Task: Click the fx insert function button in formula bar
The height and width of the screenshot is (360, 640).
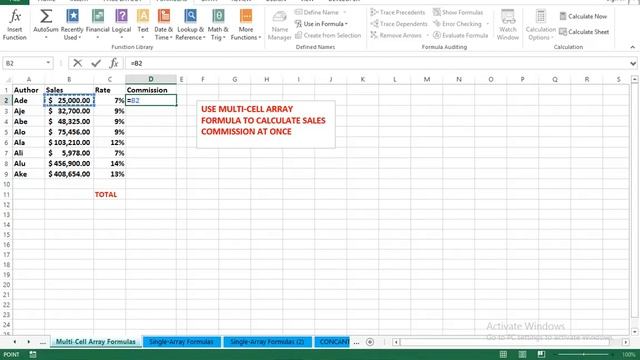Action: tap(114, 63)
